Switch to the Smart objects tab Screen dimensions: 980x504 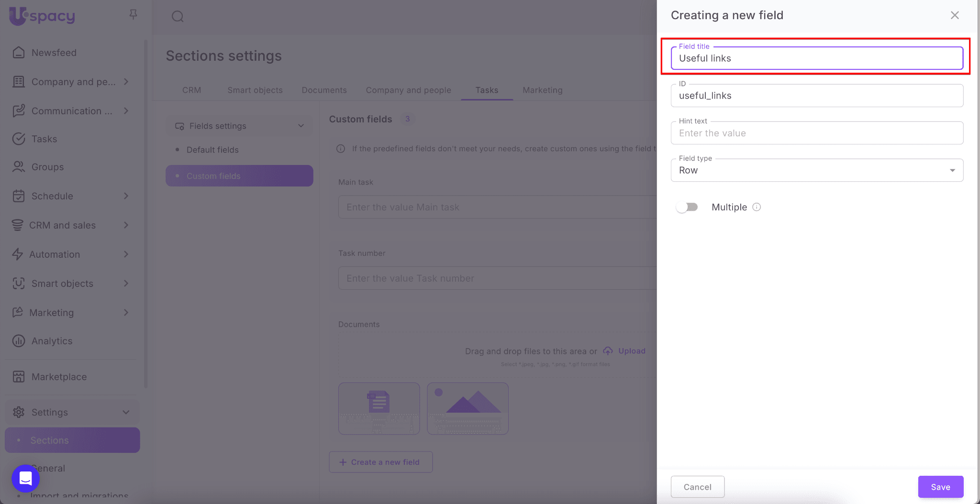click(255, 90)
